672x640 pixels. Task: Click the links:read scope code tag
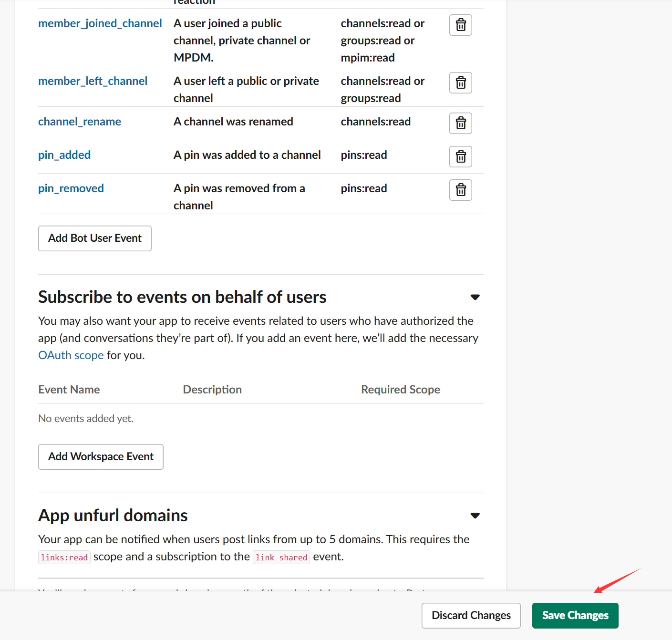pyautogui.click(x=64, y=557)
